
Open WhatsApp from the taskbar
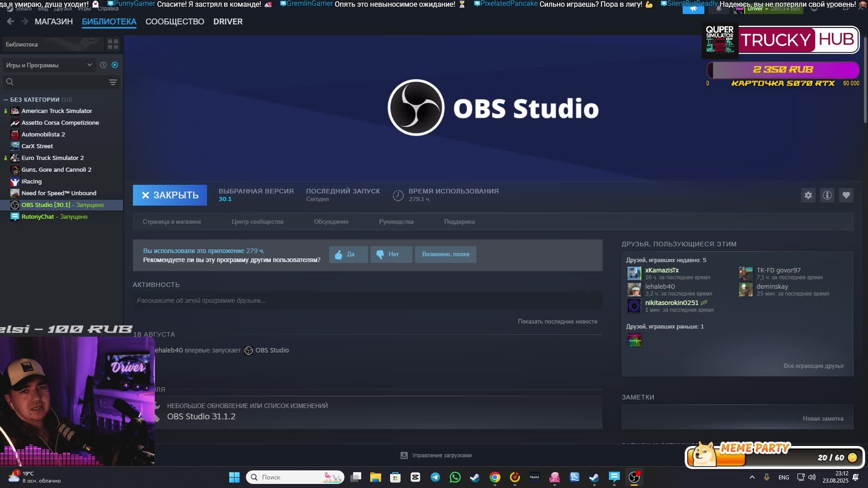point(455,477)
